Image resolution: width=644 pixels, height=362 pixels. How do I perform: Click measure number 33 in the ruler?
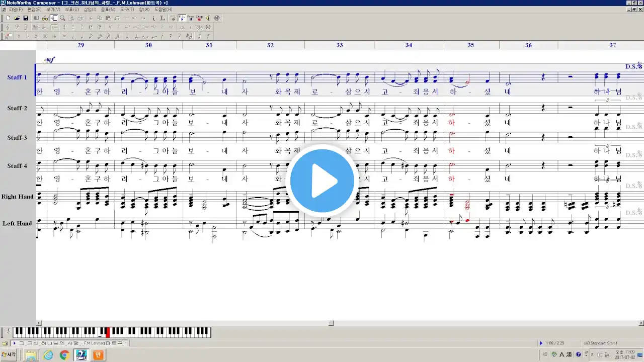click(340, 45)
